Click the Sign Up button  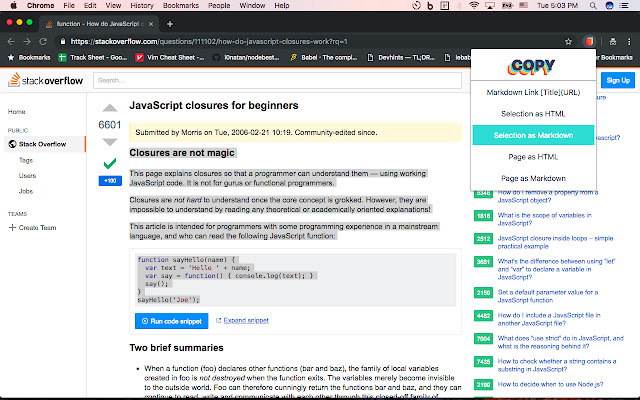617,80
